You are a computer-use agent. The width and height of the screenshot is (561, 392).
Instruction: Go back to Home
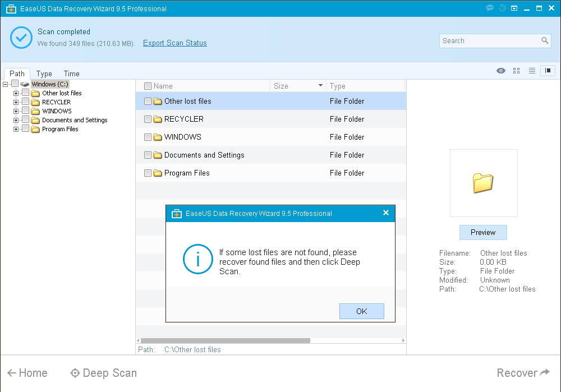27,373
